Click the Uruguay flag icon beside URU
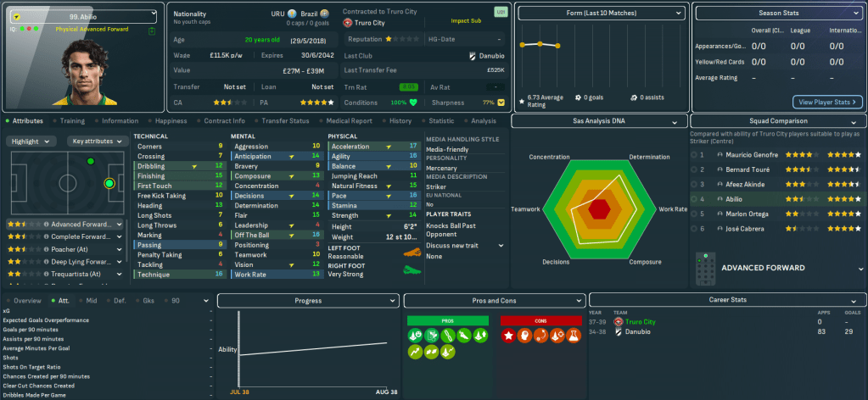Viewport: 868px width, 400px height. 292,14
